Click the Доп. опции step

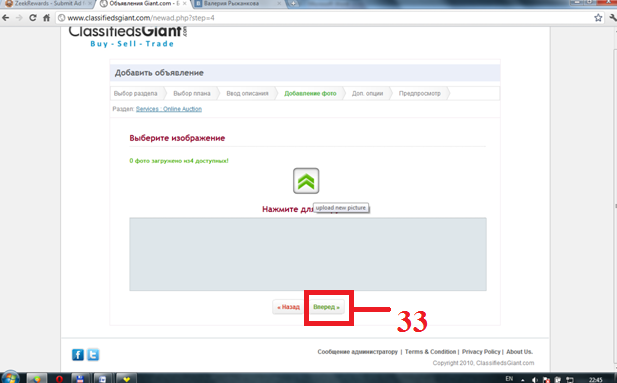(x=367, y=93)
